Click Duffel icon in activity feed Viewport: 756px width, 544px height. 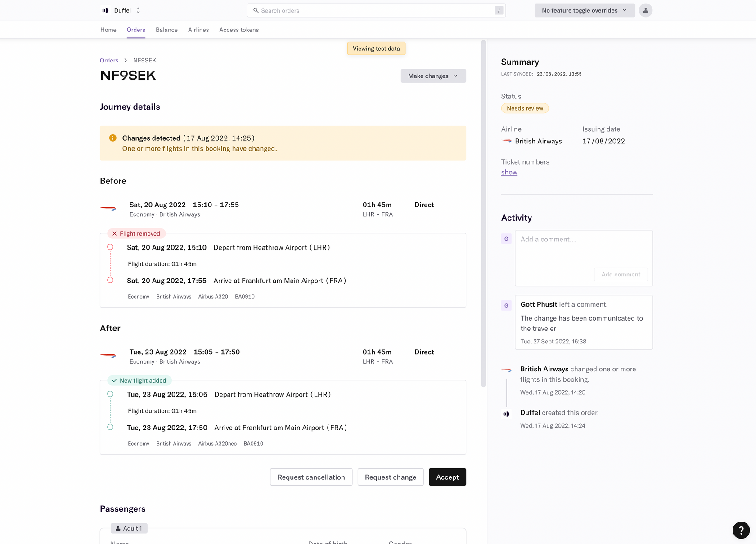coord(506,414)
